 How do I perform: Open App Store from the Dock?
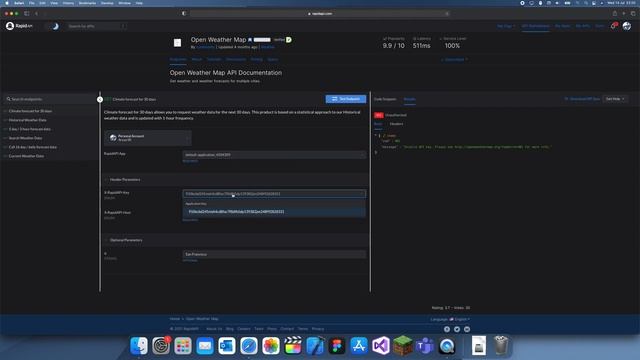[x=359, y=346]
